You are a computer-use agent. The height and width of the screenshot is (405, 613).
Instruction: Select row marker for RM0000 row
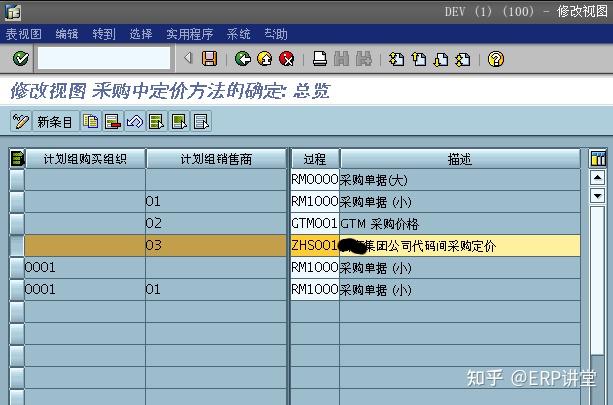pyautogui.click(x=17, y=180)
